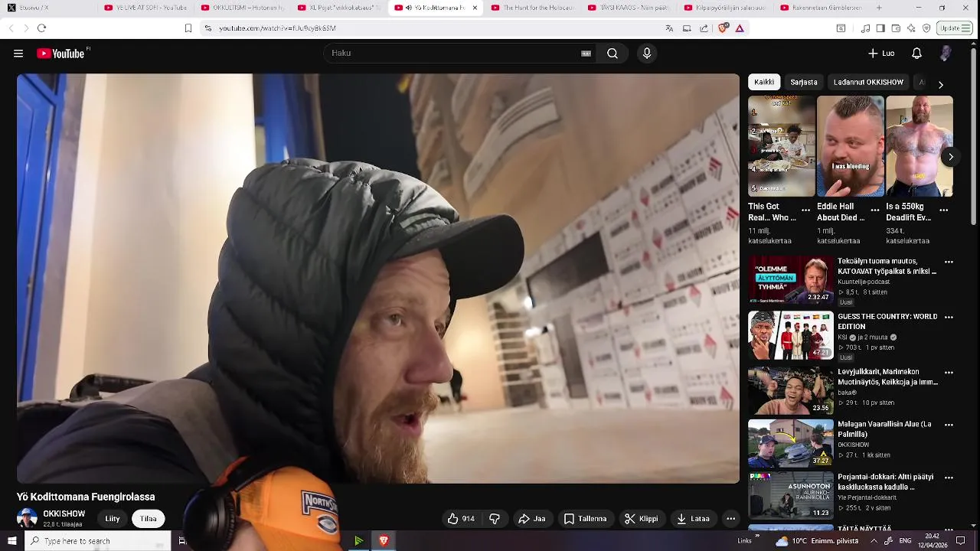Select the Ladannut OKKISHOW filter chip
Screen dimensions: 980x551
click(869, 82)
